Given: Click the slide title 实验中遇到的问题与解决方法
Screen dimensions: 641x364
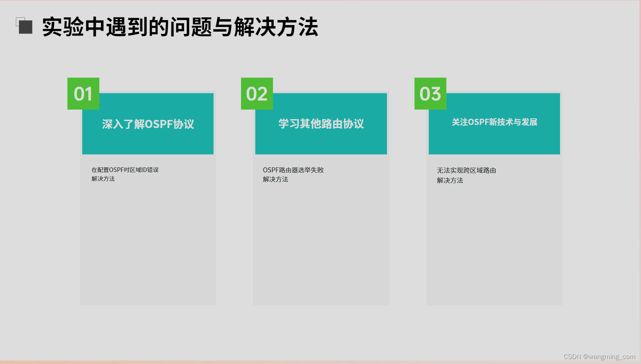Looking at the screenshot, I should 180,27.
